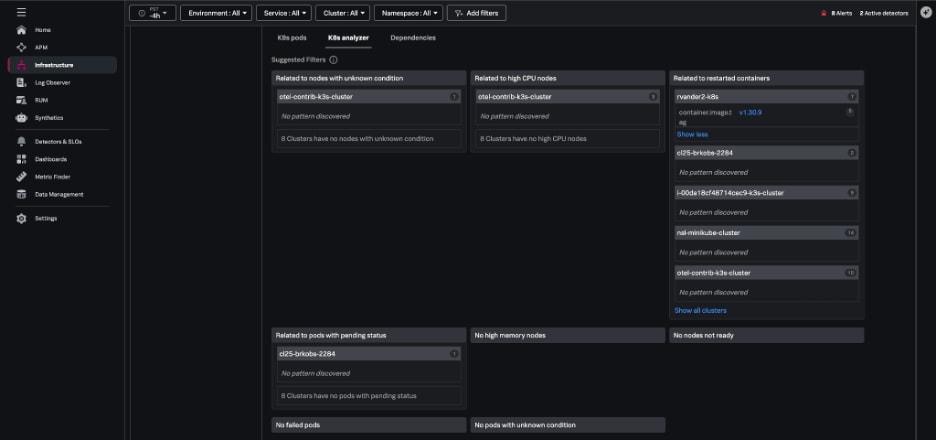
Task: Click the AI assistant sparkle icon
Action: point(926,13)
